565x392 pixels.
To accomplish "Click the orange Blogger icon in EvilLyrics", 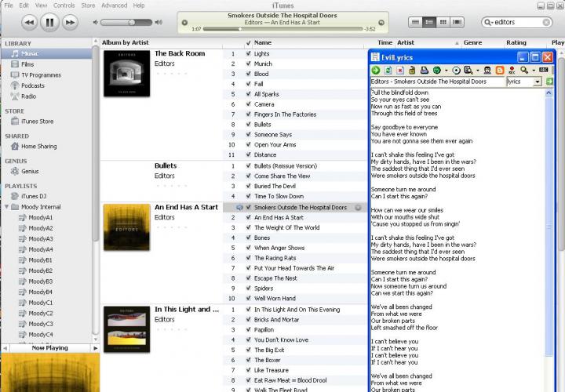I will pyautogui.click(x=500, y=71).
